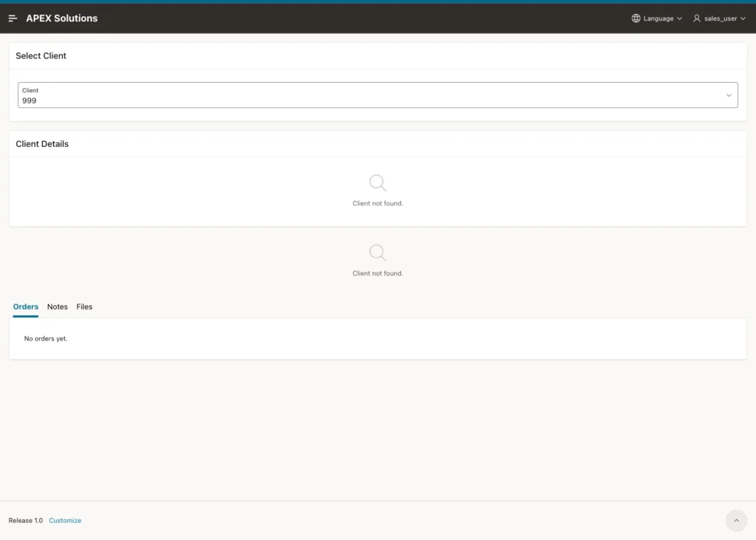The image size is (756, 540).
Task: Click the Select Client heading
Action: click(41, 56)
